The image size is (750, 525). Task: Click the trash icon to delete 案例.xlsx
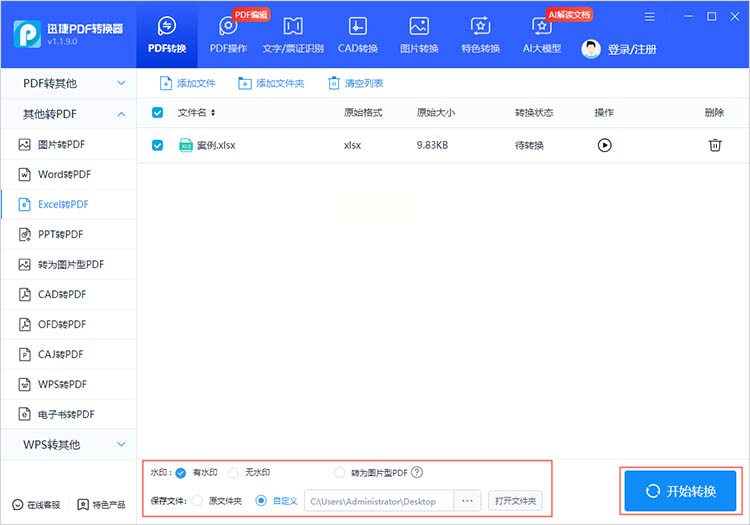pyautogui.click(x=715, y=145)
